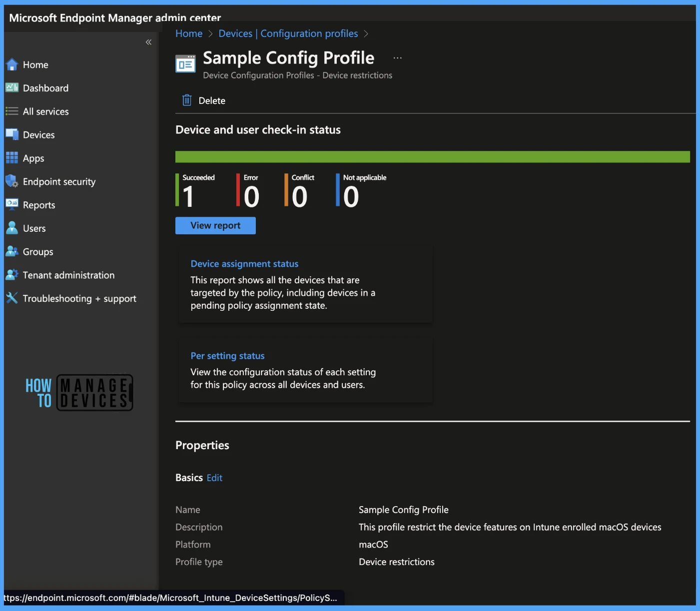Viewport: 700px width, 611px height.
Task: Click Devices | Configuration profiles breadcrumb
Action: click(288, 33)
